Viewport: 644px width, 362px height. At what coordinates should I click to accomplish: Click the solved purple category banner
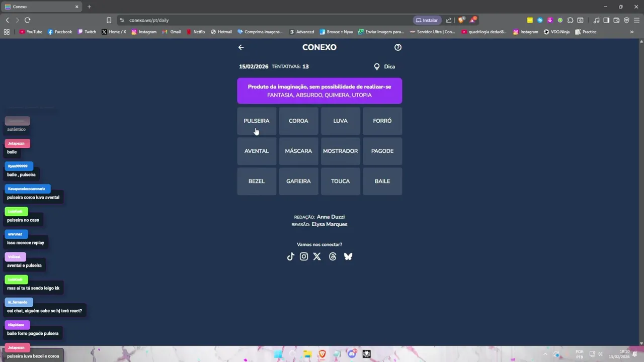(319, 91)
